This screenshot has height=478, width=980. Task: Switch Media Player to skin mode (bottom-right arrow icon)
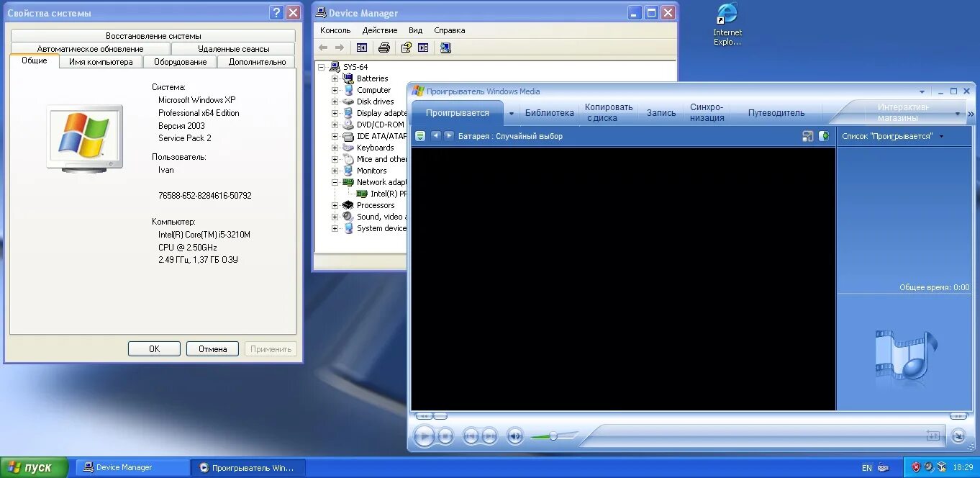(958, 436)
